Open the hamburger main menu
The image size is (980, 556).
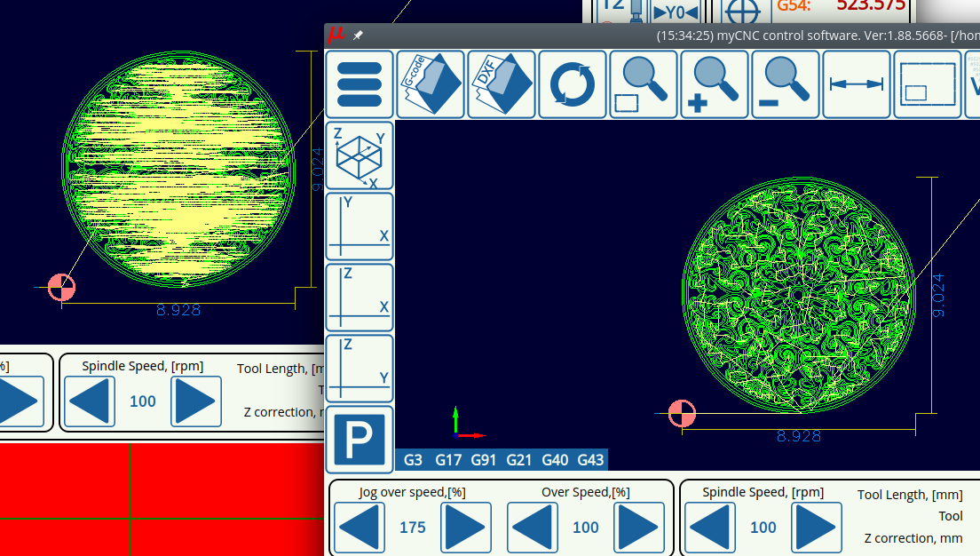coord(360,84)
